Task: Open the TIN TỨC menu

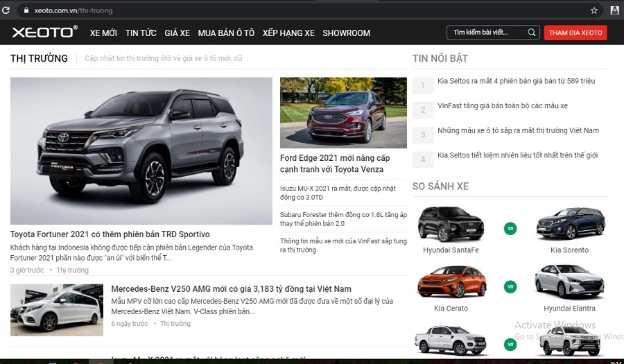Action: tap(141, 33)
